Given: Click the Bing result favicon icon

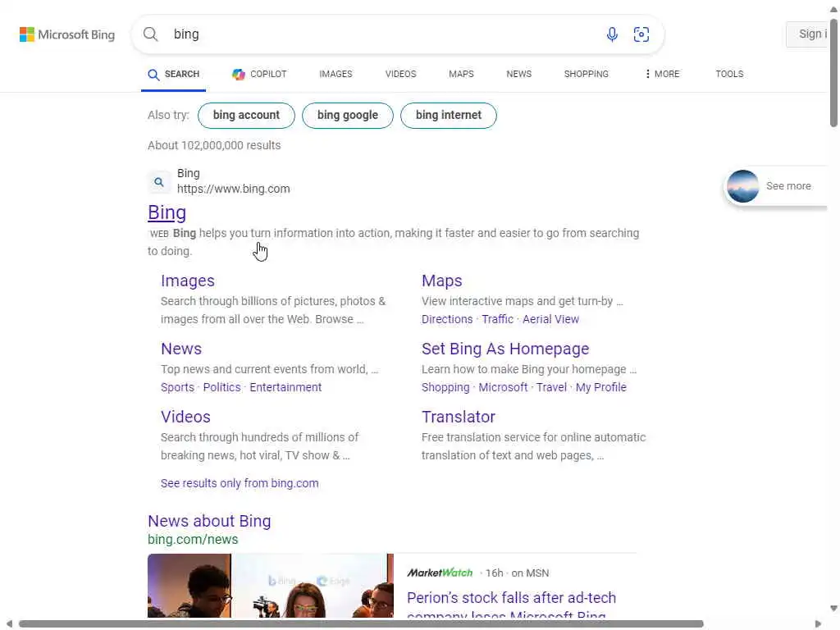Looking at the screenshot, I should 158,182.
